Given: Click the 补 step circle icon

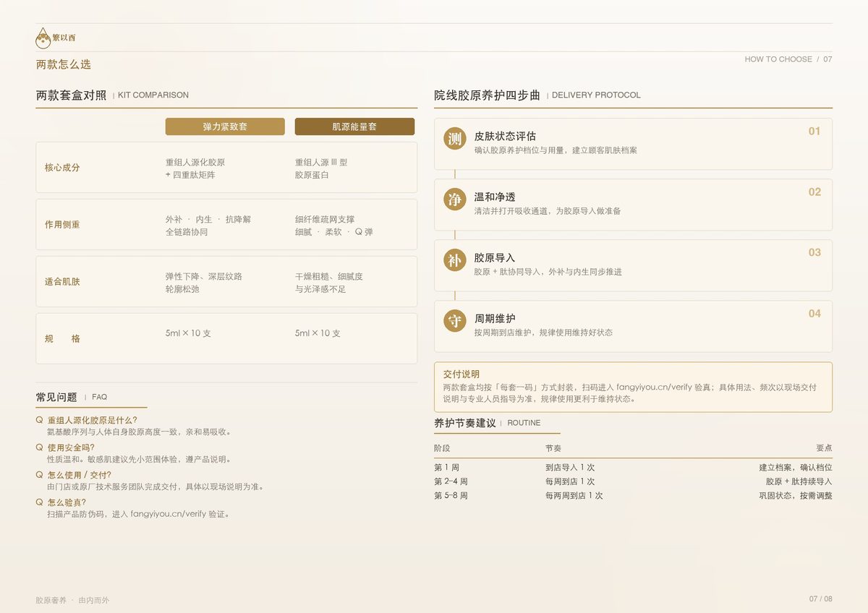Looking at the screenshot, I should tap(454, 260).
